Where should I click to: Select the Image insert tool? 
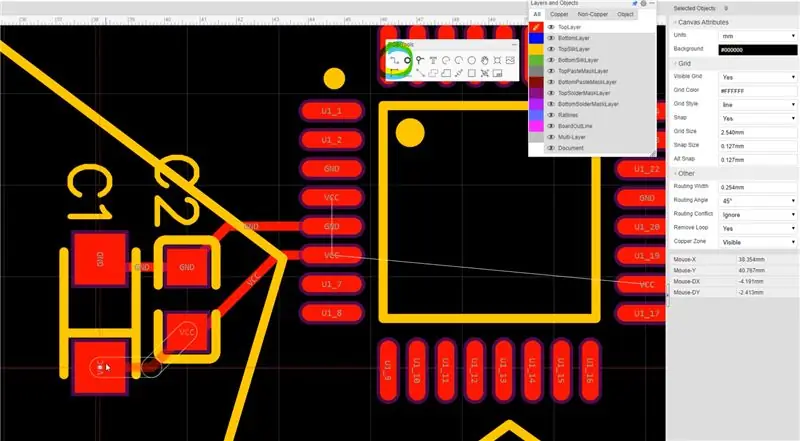tap(510, 60)
